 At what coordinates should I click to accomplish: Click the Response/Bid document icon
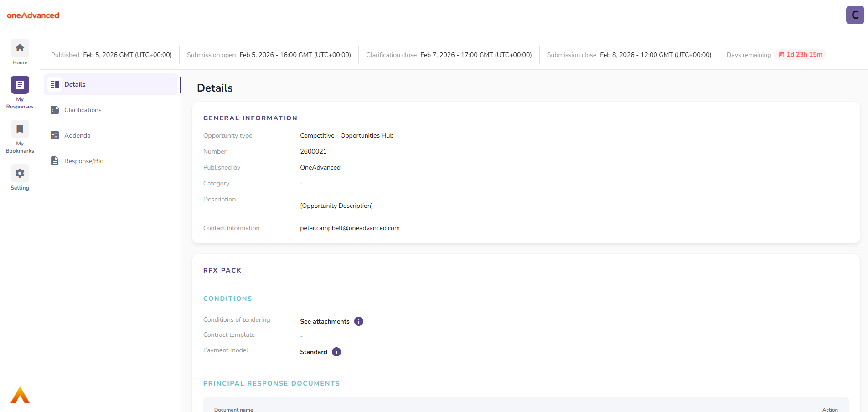pos(55,161)
